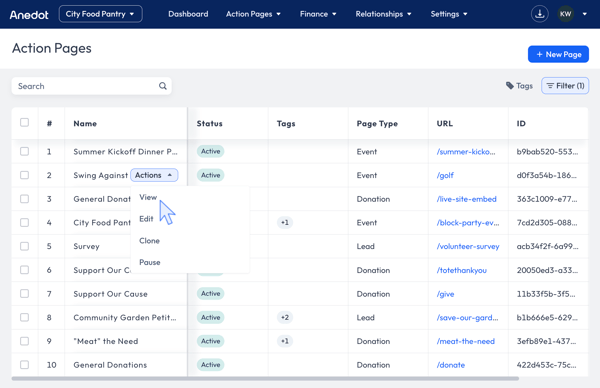Open the user menu caret
Viewport: 600px width, 388px height.
click(x=585, y=14)
